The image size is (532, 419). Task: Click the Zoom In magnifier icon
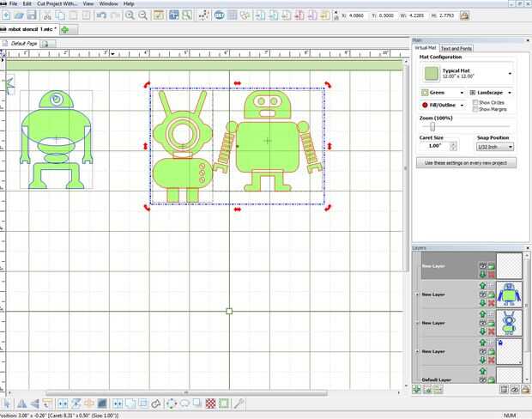[130, 15]
